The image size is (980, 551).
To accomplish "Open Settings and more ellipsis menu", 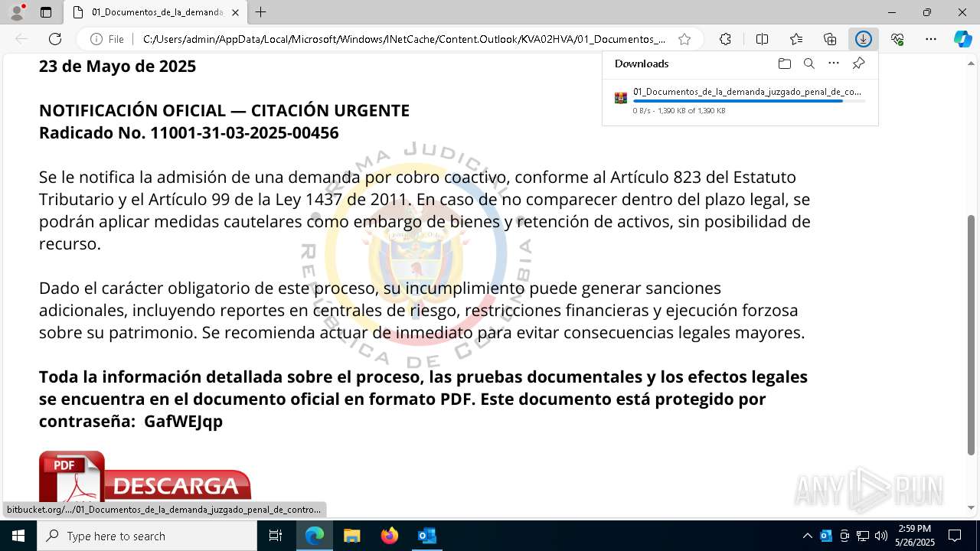I will click(x=931, y=39).
